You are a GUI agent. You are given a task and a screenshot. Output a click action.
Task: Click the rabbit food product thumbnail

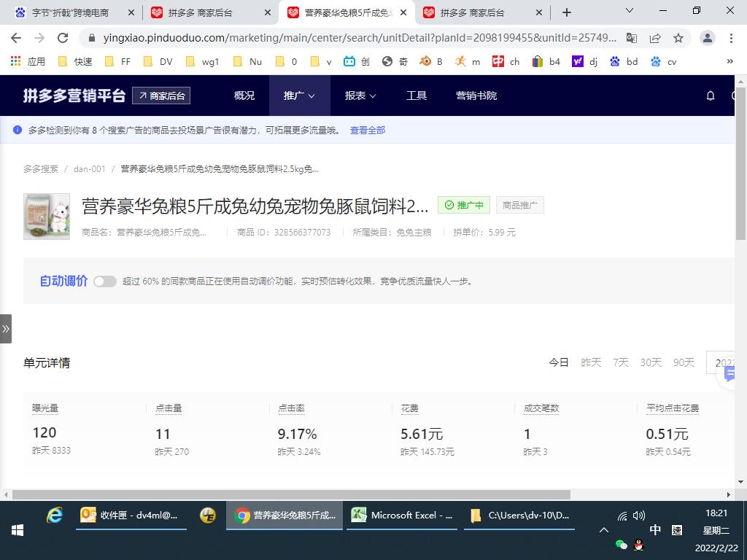[x=47, y=216]
